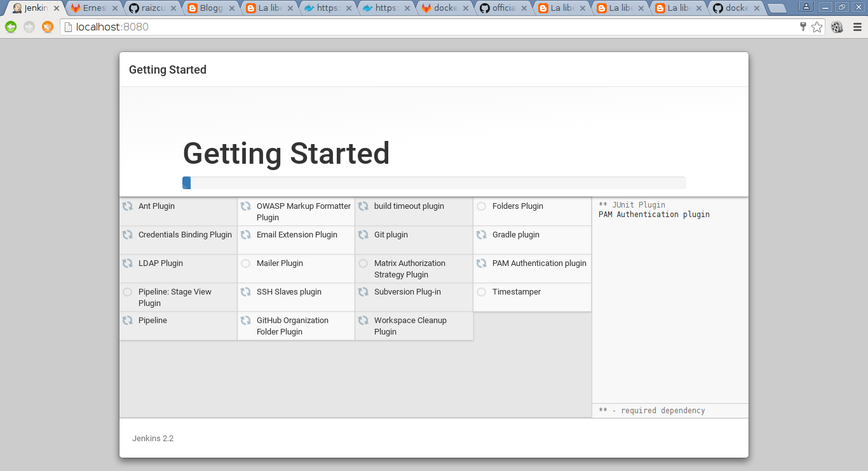The width and height of the screenshot is (868, 471).
Task: Select the Mailer Plugin pending circle
Action: [246, 263]
